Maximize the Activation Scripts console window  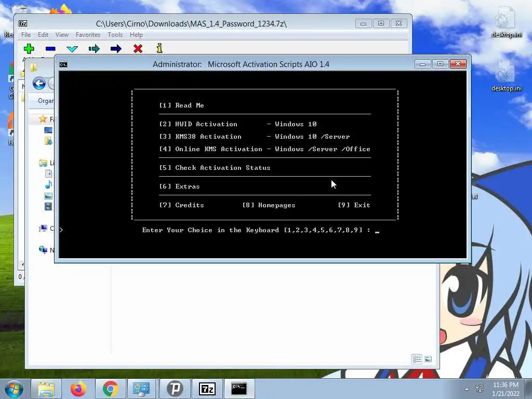coord(440,64)
